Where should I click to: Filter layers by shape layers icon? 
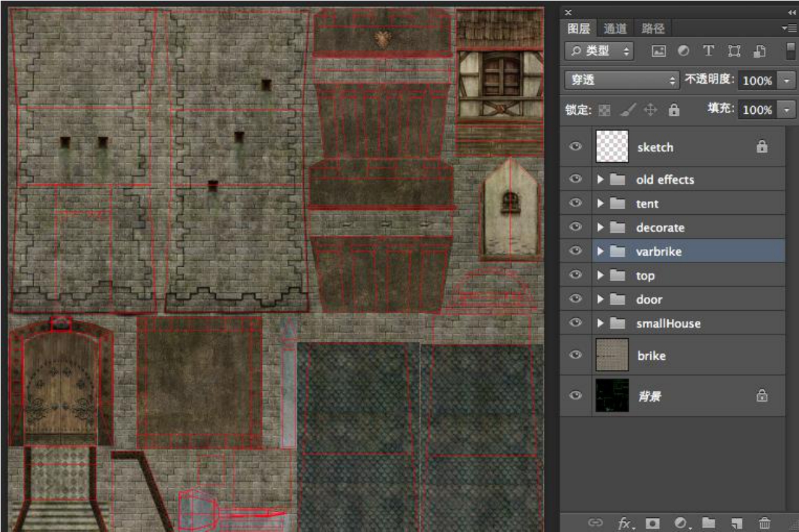tap(734, 51)
